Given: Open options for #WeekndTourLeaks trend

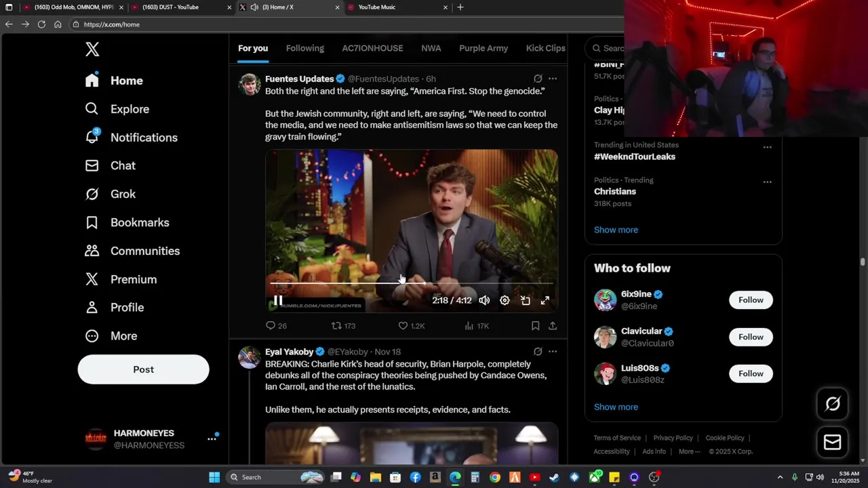Looking at the screenshot, I should pyautogui.click(x=767, y=147).
